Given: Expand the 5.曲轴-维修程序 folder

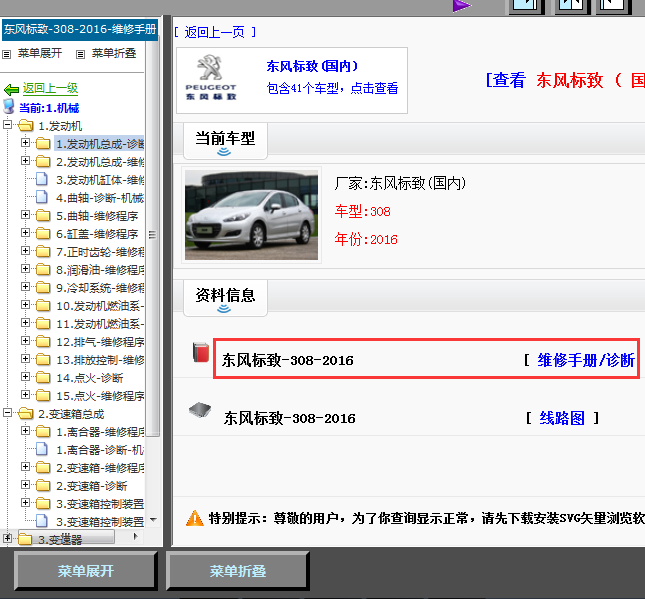Looking at the screenshot, I should (26, 214).
